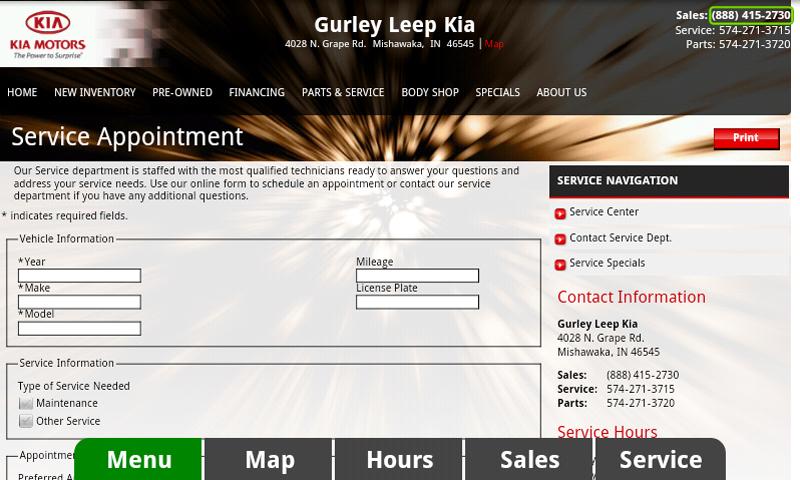
Task: Open the SPECIALS menu item
Action: [497, 92]
